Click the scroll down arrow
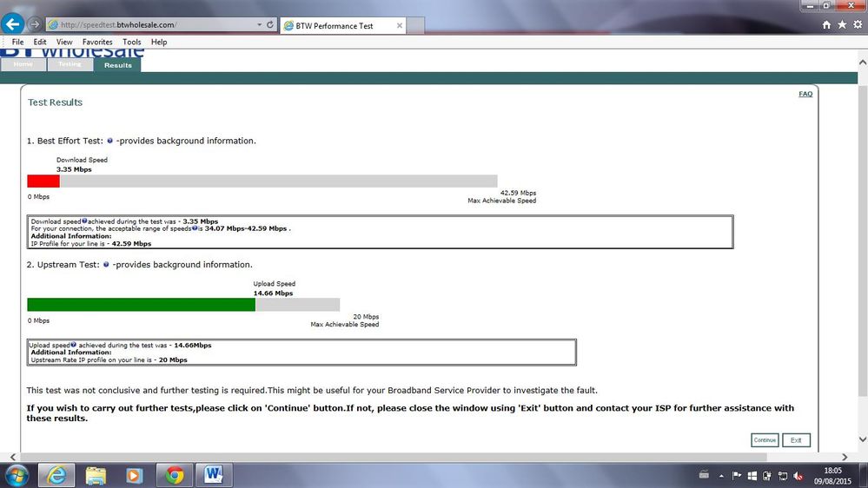This screenshot has height=488, width=868. click(x=863, y=439)
